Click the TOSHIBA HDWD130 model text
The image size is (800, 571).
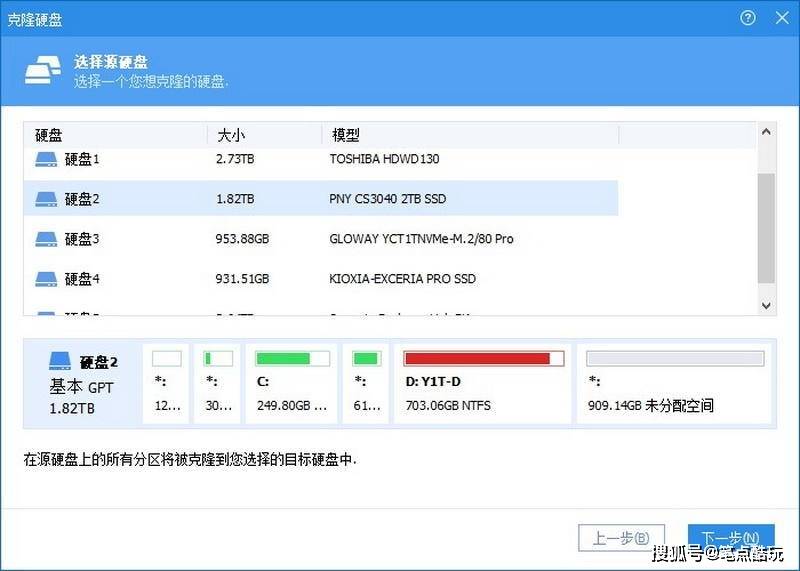tap(384, 159)
